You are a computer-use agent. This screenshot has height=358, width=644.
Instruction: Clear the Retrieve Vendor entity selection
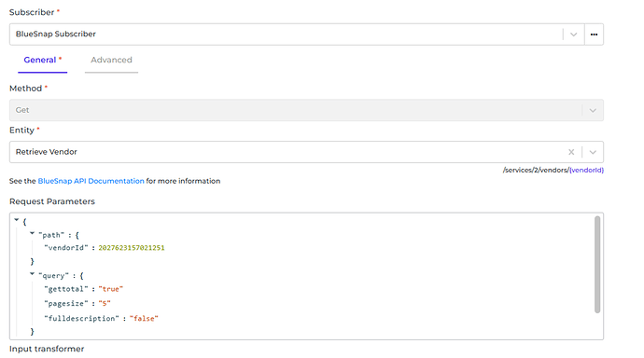tap(571, 152)
